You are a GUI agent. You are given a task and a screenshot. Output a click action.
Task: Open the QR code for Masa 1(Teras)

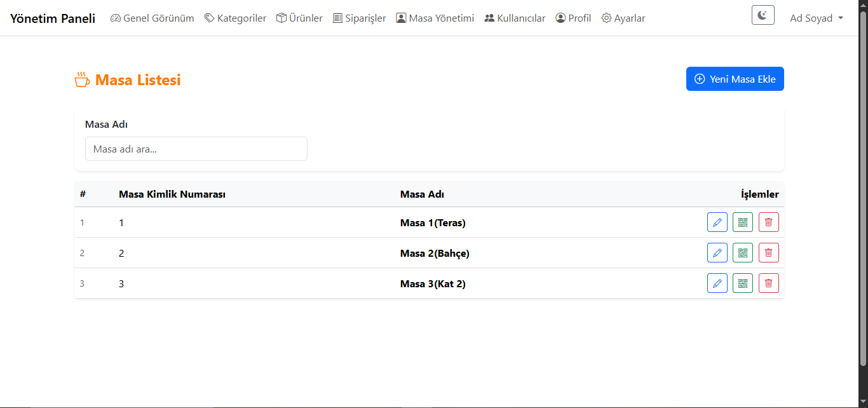[742, 222]
